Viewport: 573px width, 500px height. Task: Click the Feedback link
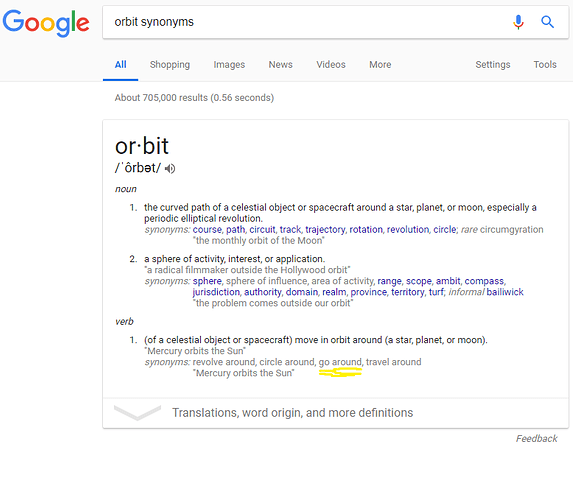point(536,439)
